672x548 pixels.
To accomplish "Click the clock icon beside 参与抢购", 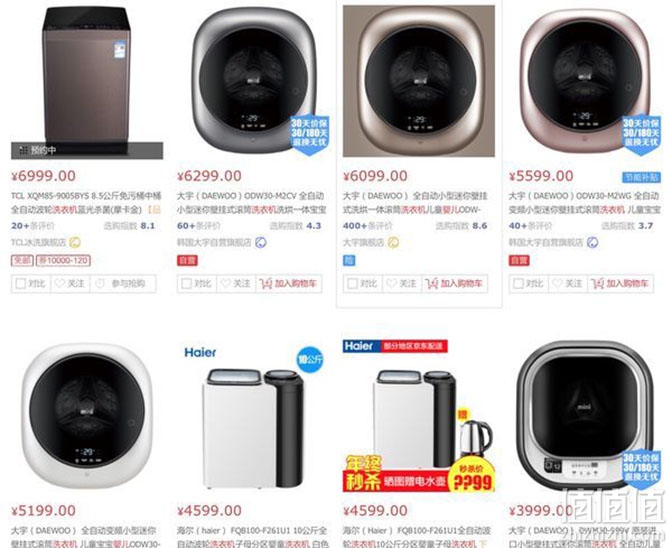I will [100, 284].
